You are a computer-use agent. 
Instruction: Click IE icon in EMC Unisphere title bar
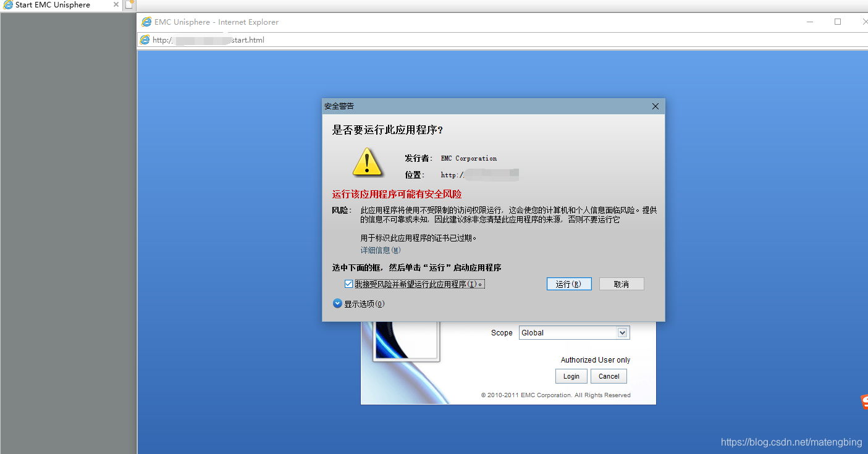tap(146, 22)
